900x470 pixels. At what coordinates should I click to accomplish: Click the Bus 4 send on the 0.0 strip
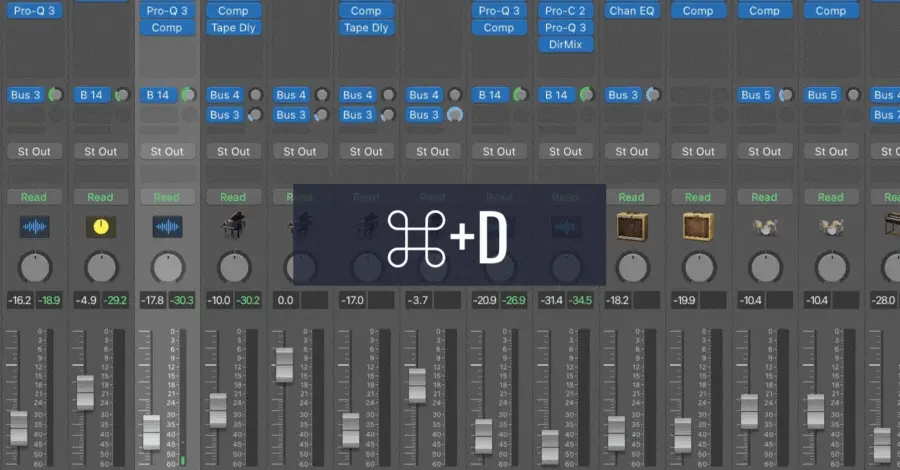pos(291,95)
